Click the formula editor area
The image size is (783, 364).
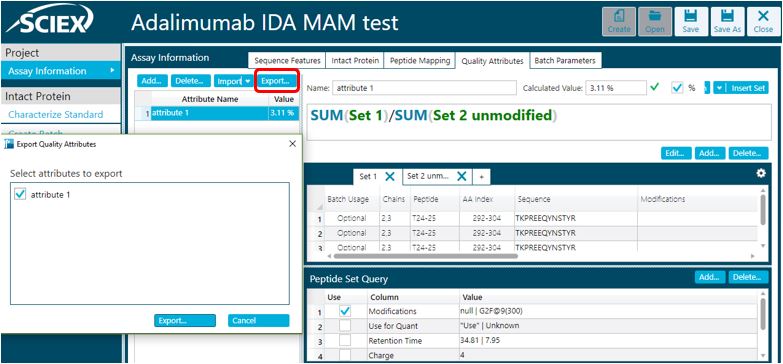(x=538, y=122)
